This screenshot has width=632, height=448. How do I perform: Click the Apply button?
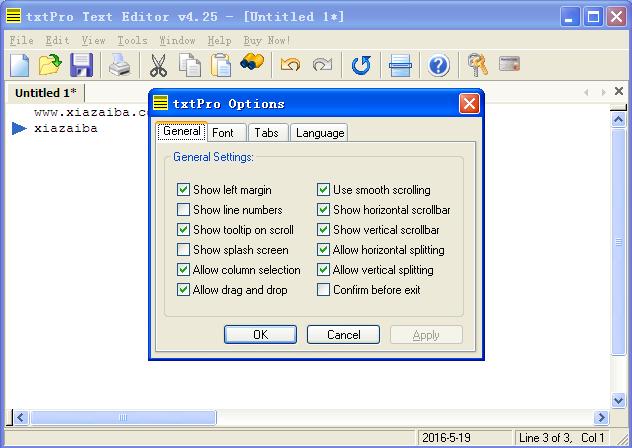[x=426, y=335]
